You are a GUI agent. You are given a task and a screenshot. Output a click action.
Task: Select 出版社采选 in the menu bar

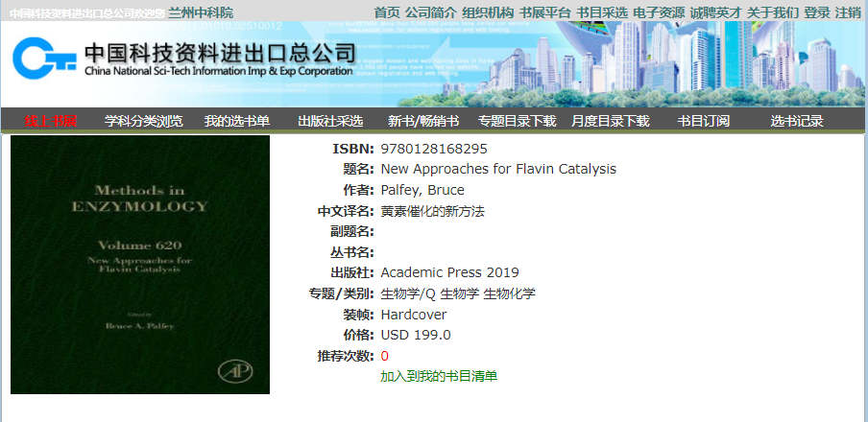[330, 121]
